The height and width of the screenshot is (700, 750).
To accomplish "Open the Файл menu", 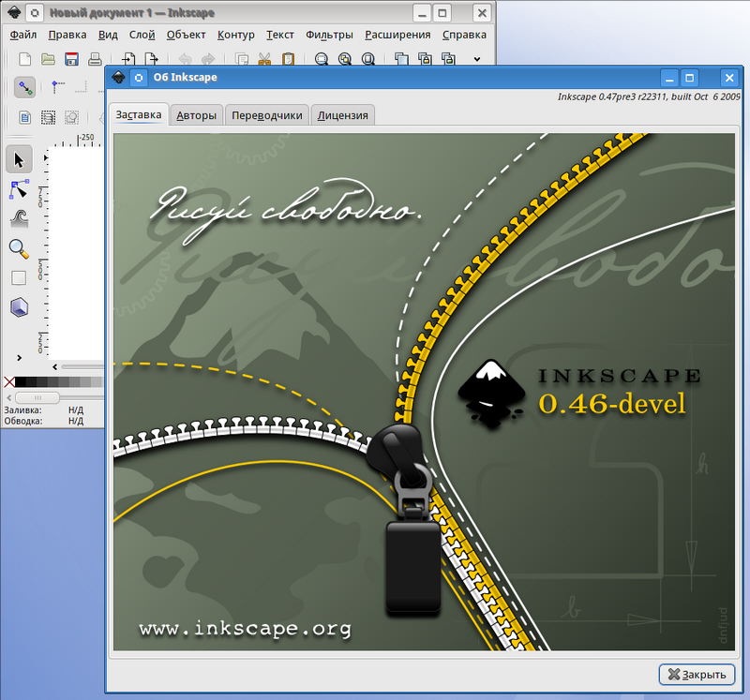I will click(x=22, y=35).
